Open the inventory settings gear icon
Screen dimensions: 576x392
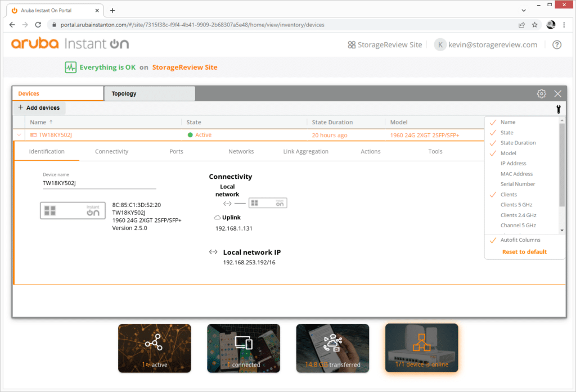[x=541, y=94]
